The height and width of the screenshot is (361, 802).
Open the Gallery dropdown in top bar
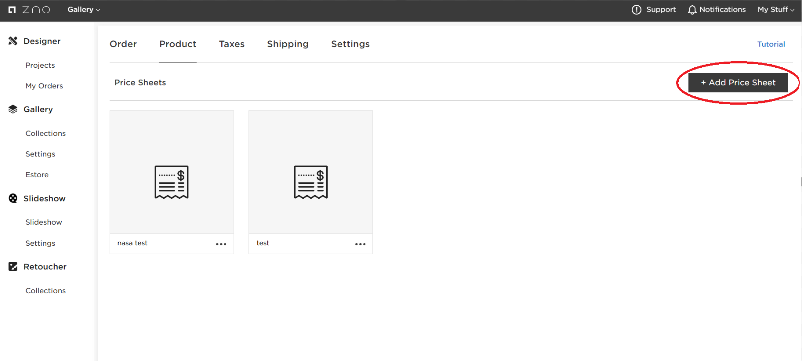[x=84, y=10]
